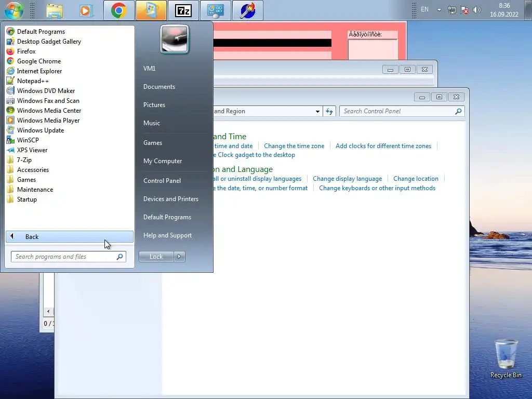532x399 pixels.
Task: Click the Change display language link
Action: [348, 179]
